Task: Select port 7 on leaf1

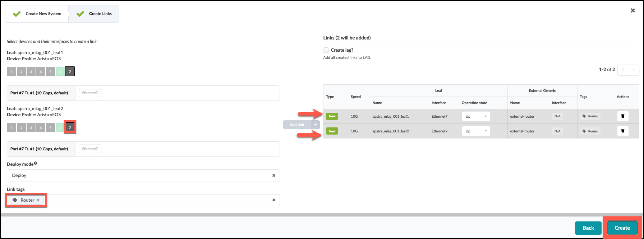Action: pos(70,71)
